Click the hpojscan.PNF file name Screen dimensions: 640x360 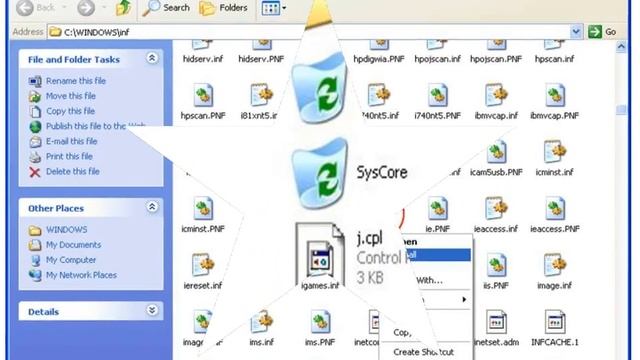496,59
